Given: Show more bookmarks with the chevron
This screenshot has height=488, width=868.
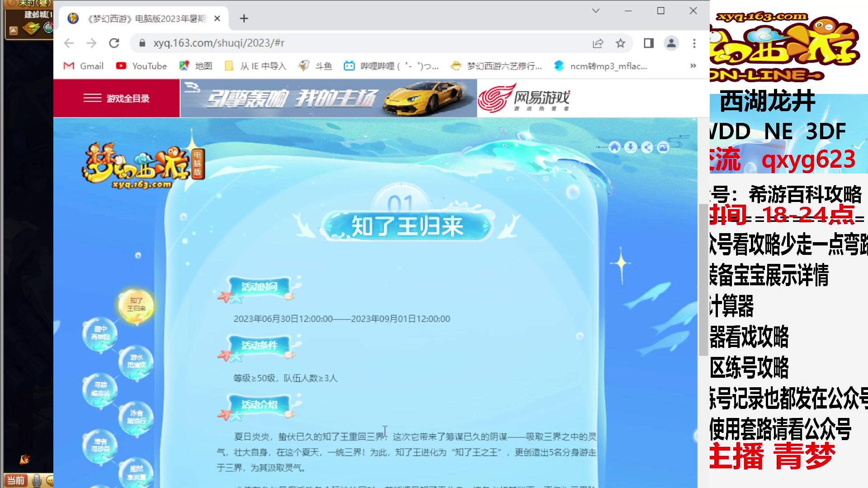Looking at the screenshot, I should coord(693,66).
